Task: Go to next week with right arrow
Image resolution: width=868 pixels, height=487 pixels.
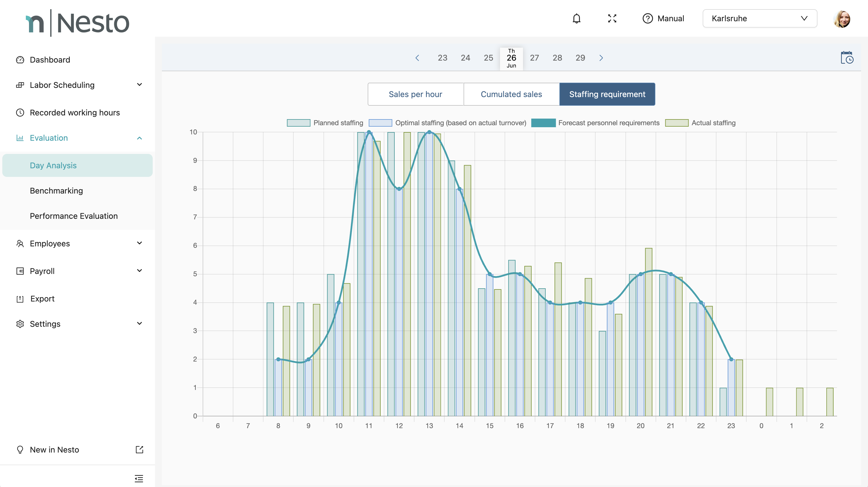Action: click(x=601, y=58)
